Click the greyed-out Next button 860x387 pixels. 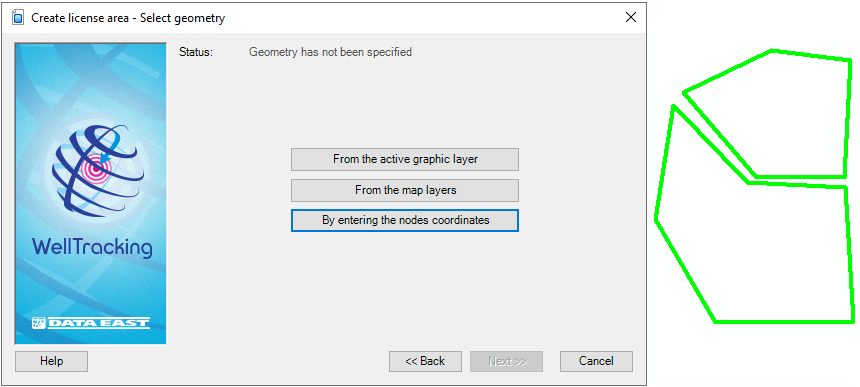click(x=506, y=361)
